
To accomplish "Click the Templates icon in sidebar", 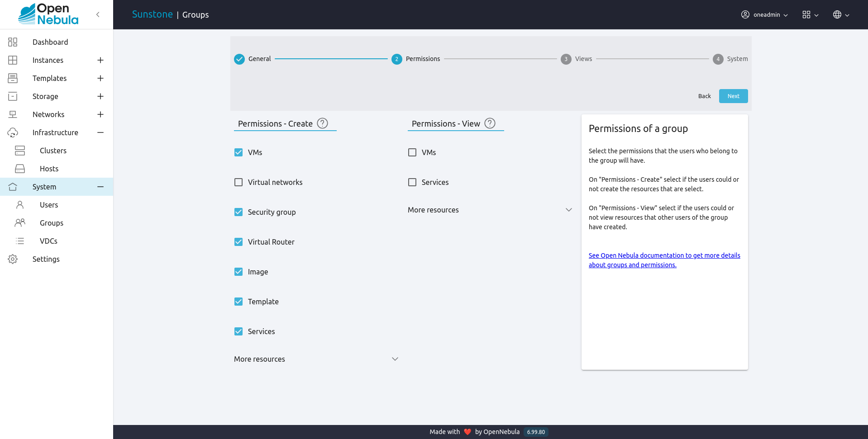I will [x=13, y=78].
